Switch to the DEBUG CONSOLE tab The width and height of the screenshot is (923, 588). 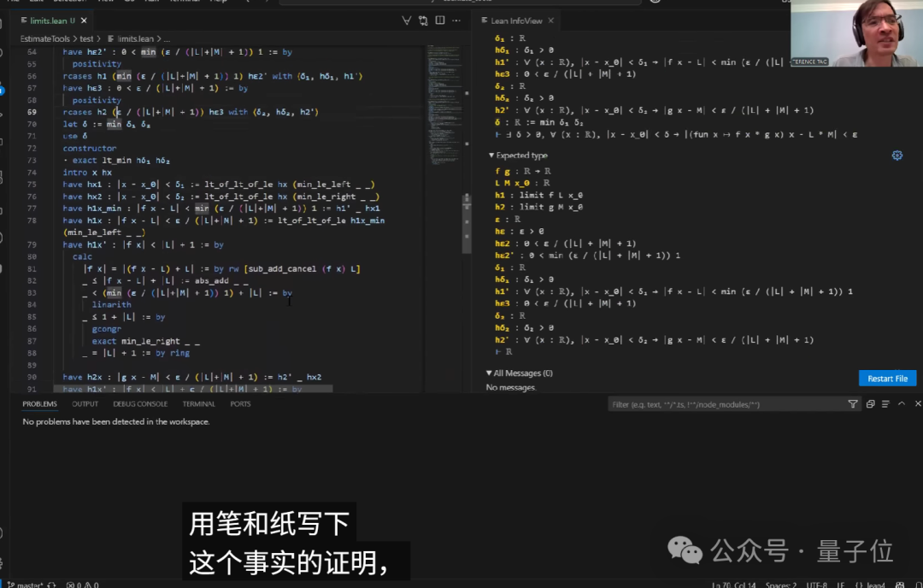(x=140, y=403)
